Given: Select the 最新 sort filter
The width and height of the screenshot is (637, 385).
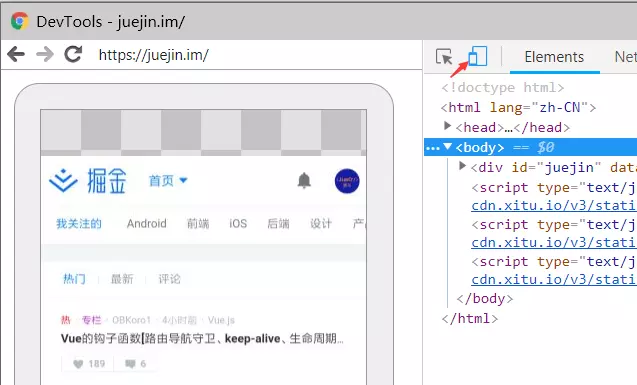Looking at the screenshot, I should [122, 279].
